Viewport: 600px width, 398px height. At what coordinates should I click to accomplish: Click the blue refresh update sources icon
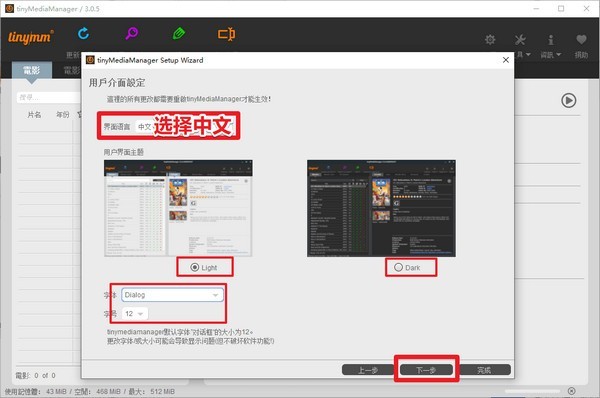tap(83, 34)
